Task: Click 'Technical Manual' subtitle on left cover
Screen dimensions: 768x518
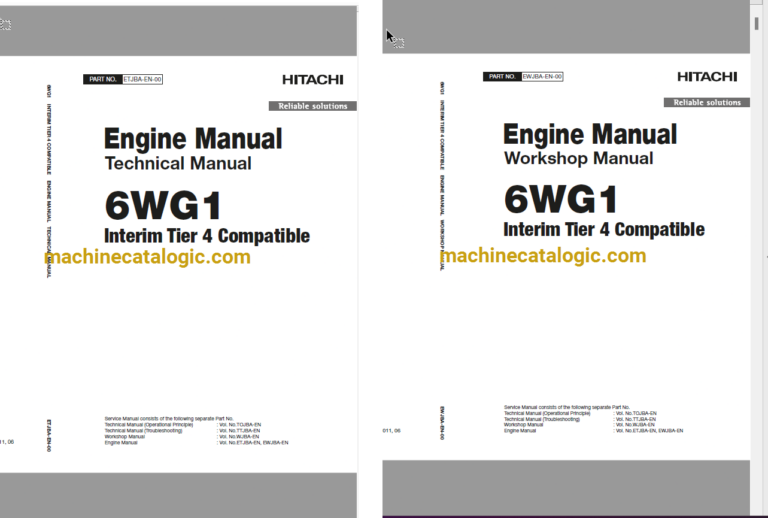Action: (178, 164)
